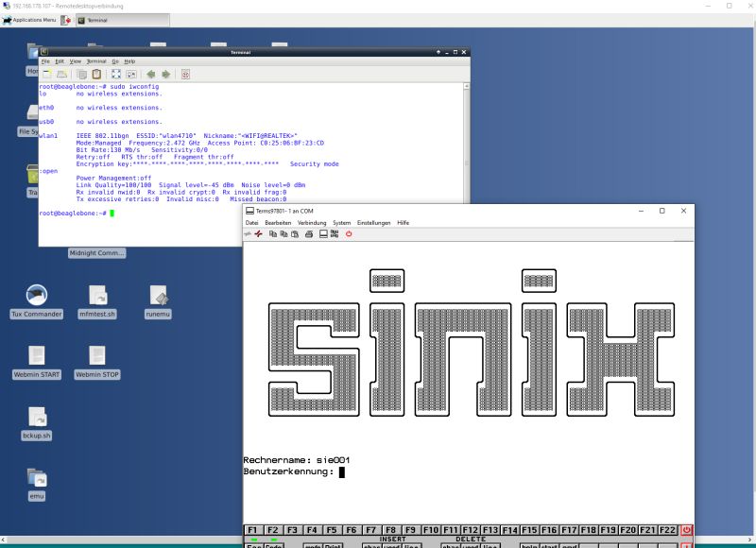Open the Einstellungen menu in Term97801

[x=373, y=222]
